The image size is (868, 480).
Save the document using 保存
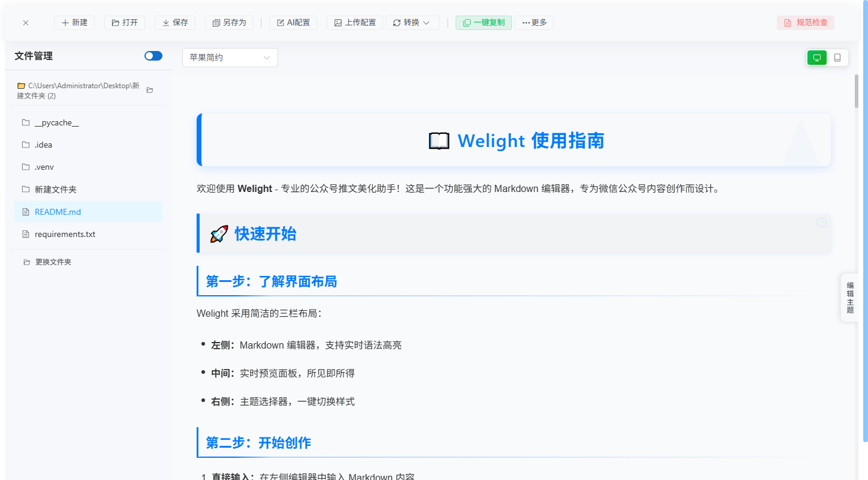[175, 23]
